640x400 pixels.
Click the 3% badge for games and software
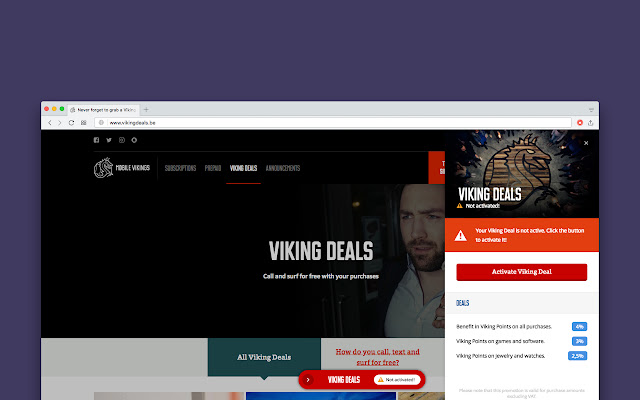[x=579, y=341]
